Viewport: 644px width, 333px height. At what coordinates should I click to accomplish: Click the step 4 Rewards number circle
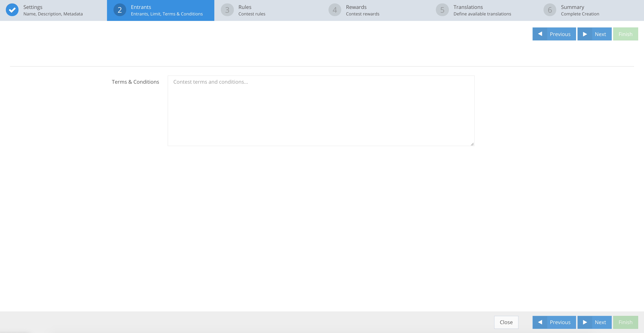[335, 10]
